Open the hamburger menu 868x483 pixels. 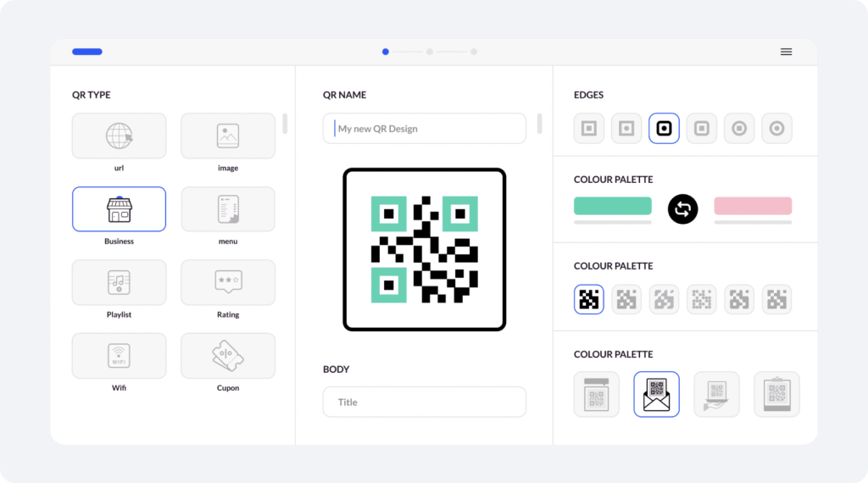(786, 52)
